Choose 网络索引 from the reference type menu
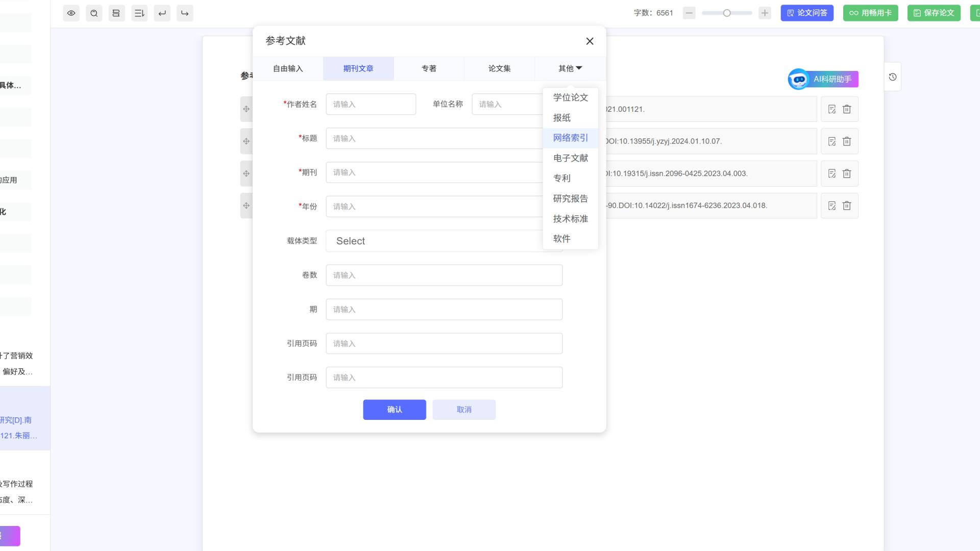Image resolution: width=980 pixels, height=551 pixels. [x=570, y=138]
